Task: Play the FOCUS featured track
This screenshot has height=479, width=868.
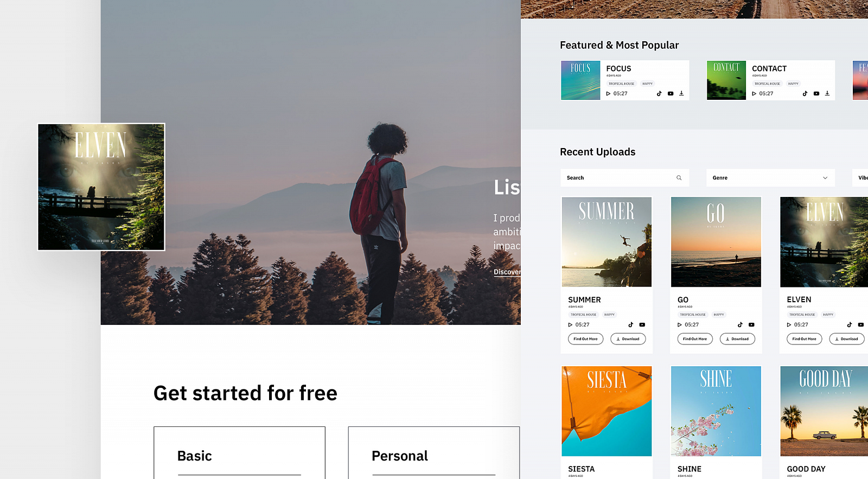Action: [608, 93]
